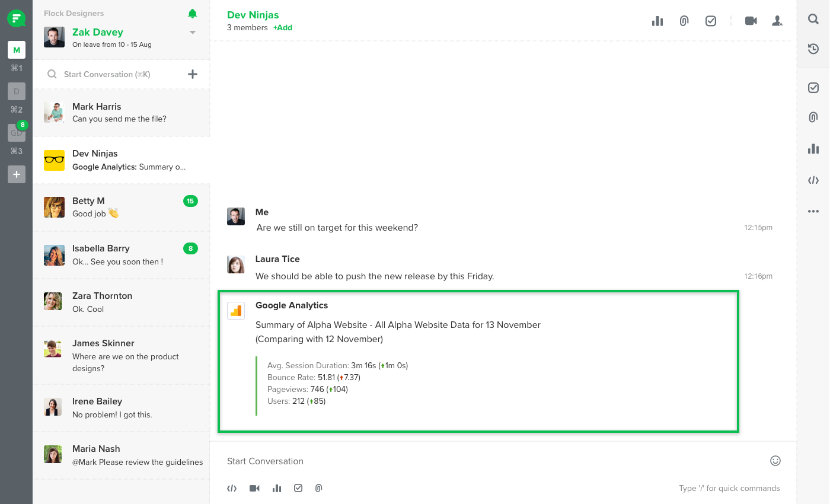Screen dimensions: 830x504
Task: Click the message Start Conversation input
Action: [492, 461]
